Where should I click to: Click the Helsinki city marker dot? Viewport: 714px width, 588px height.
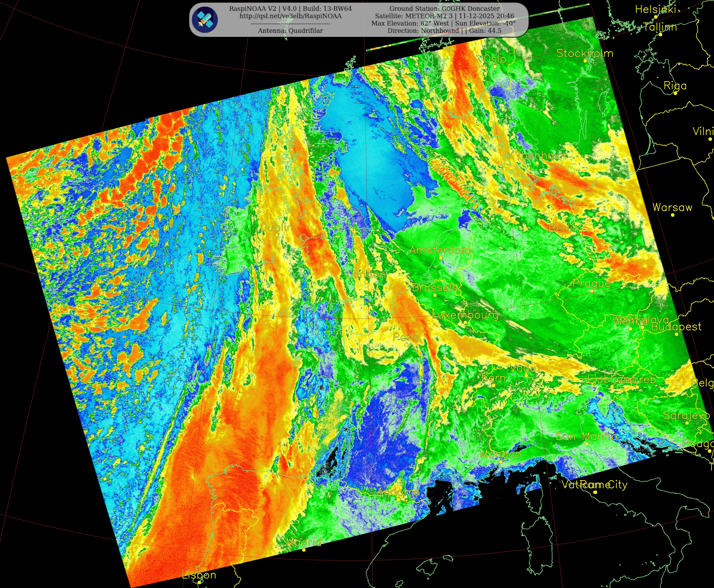coord(656,17)
